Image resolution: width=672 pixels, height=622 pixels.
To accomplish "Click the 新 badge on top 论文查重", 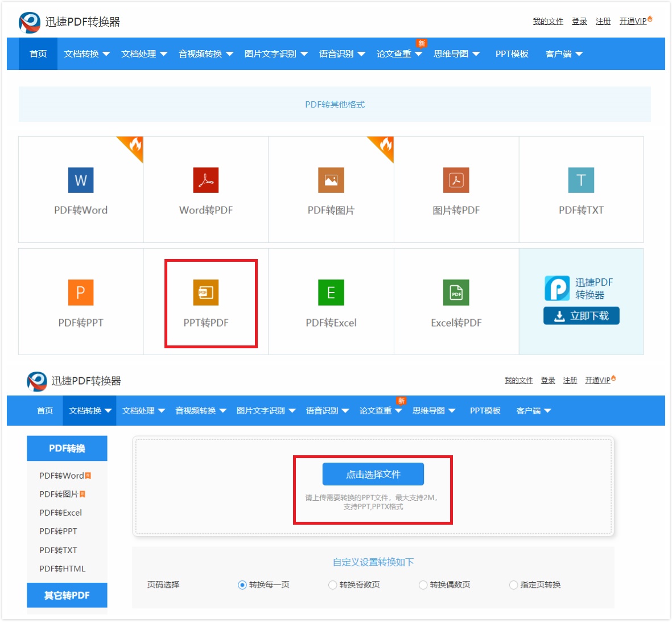I will pos(422,43).
